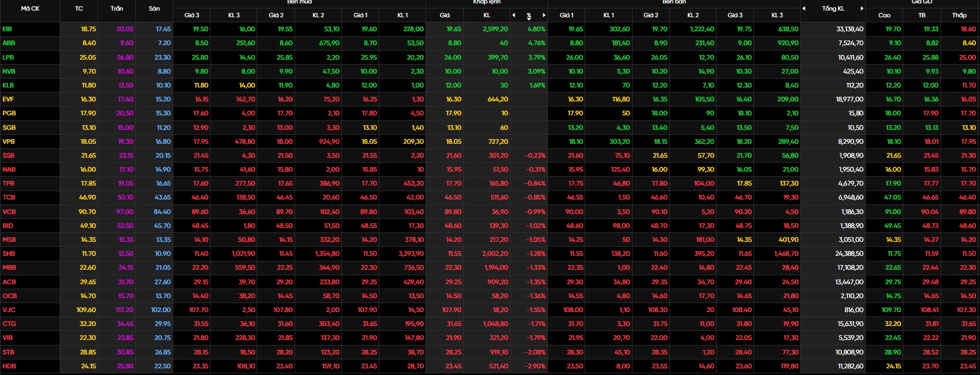
Task: Open the PGB stock symbol
Action: click(9, 113)
